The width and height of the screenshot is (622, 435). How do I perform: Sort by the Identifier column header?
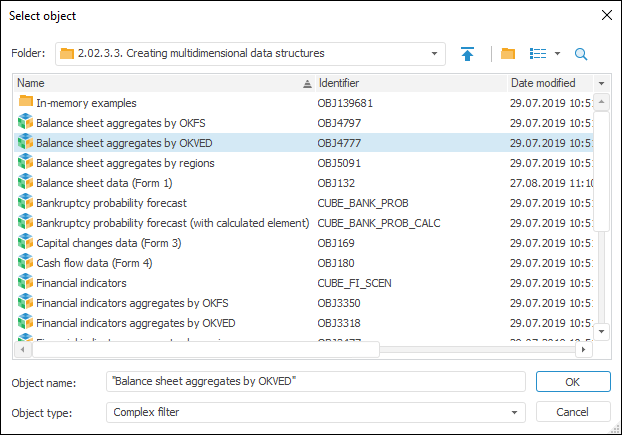pyautogui.click(x=400, y=83)
